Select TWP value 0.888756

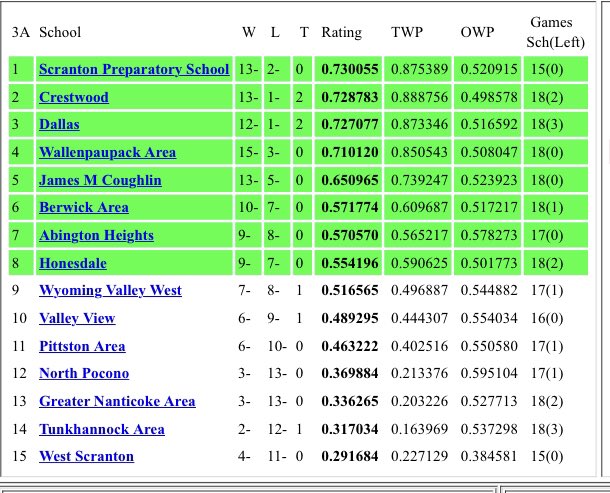(x=419, y=97)
